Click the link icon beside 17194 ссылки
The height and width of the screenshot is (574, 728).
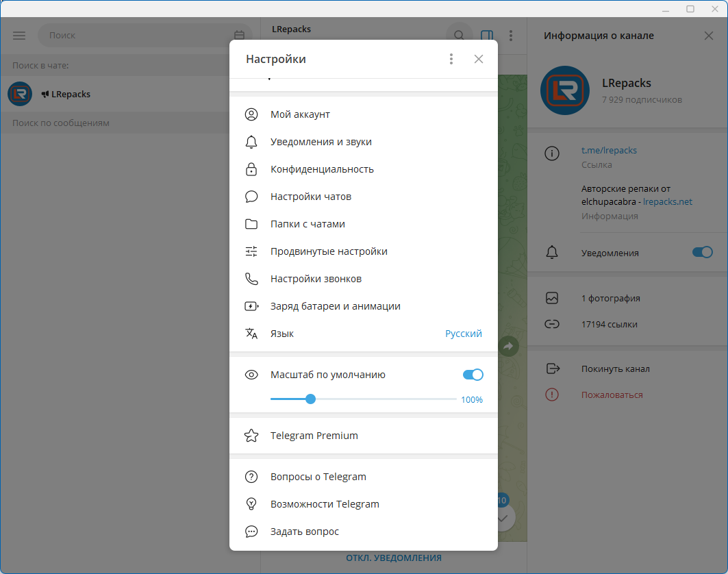[551, 324]
